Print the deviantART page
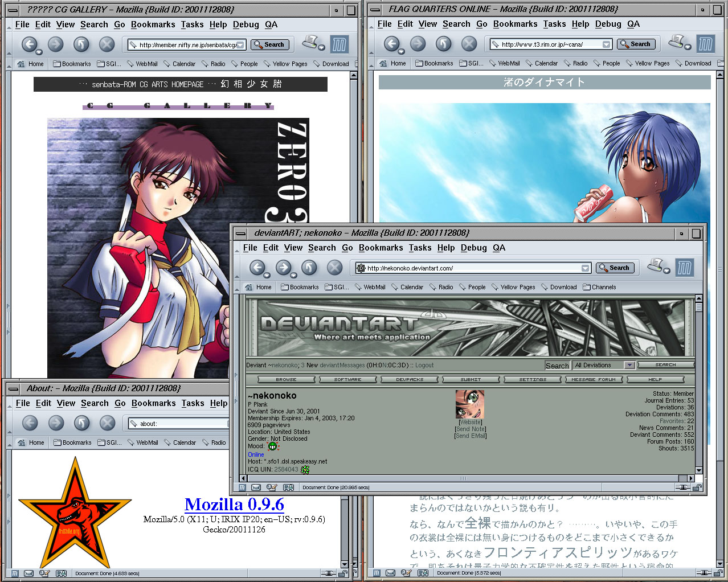Image resolution: width=728 pixels, height=582 pixels. point(656,265)
